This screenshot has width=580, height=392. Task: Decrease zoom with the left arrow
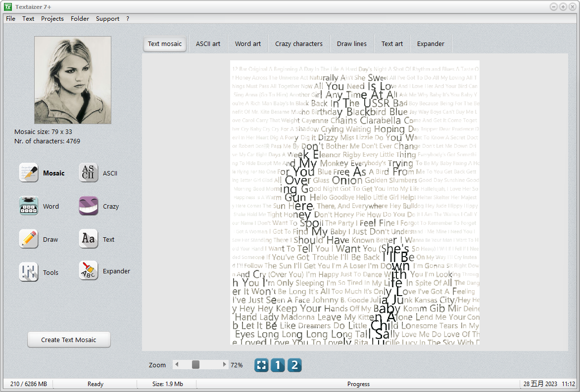tap(177, 365)
